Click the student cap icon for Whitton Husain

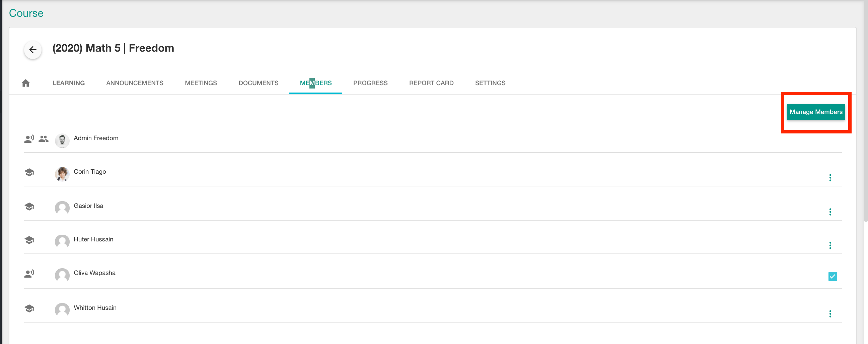(x=29, y=308)
